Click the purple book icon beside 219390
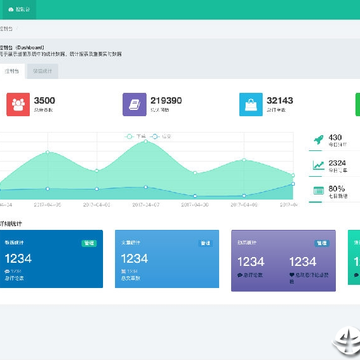 [134, 104]
